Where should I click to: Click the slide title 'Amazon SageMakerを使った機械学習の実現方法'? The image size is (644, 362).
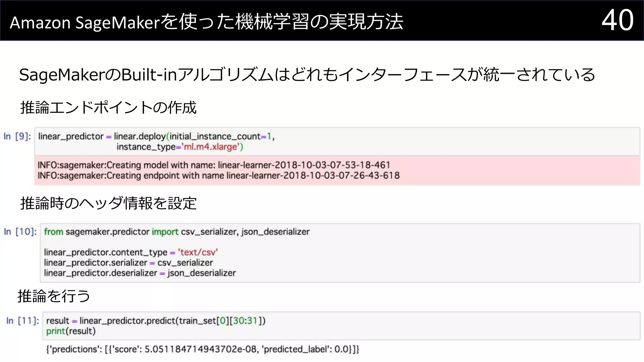click(x=207, y=22)
